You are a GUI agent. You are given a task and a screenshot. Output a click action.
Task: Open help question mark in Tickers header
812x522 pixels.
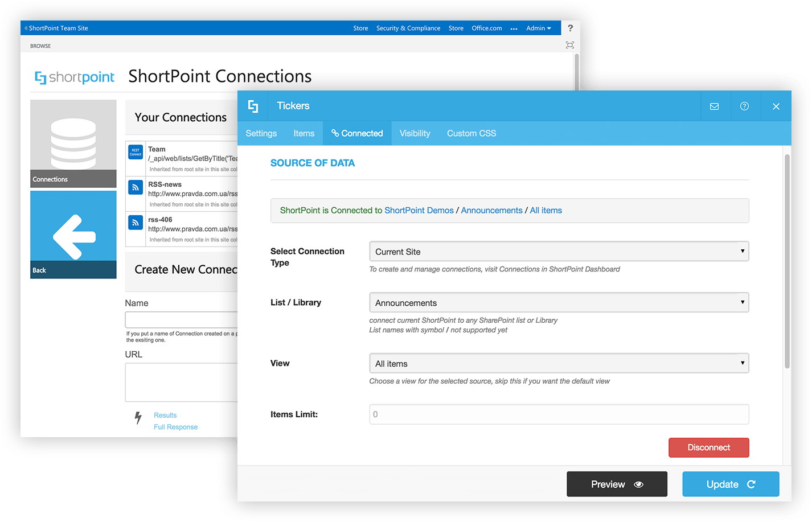pyautogui.click(x=744, y=106)
